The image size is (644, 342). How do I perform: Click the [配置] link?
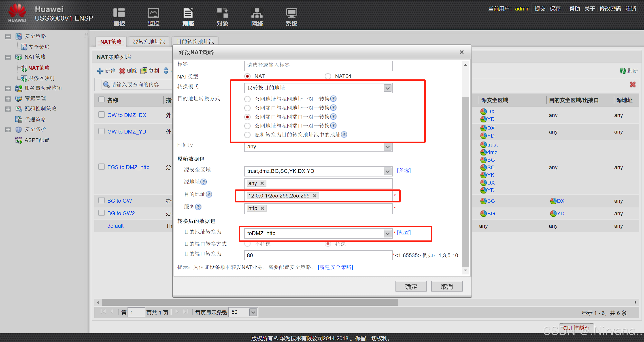click(404, 232)
